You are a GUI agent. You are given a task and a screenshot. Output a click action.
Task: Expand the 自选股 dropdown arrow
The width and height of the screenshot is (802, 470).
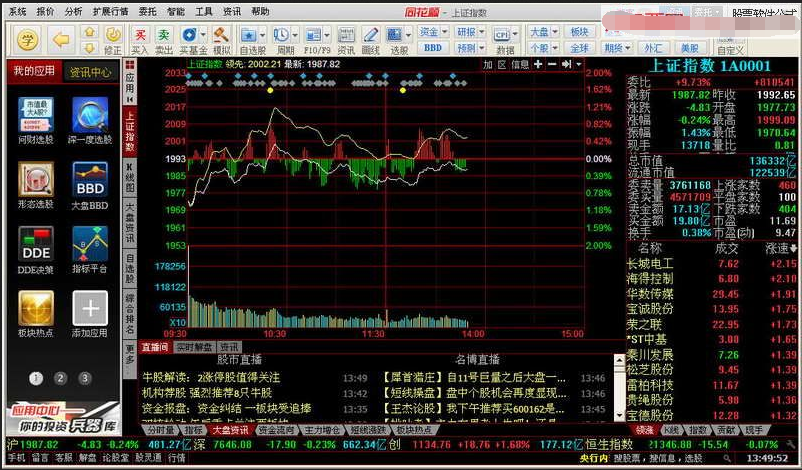tap(262, 35)
